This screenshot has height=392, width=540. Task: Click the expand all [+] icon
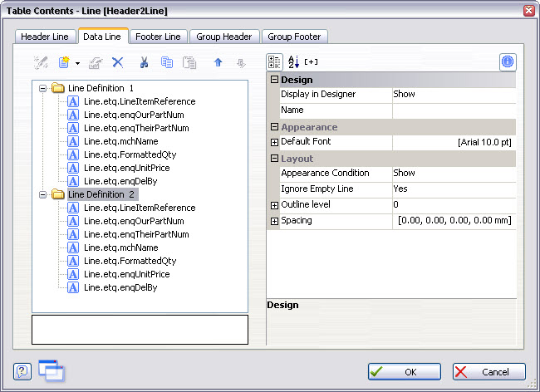point(311,62)
